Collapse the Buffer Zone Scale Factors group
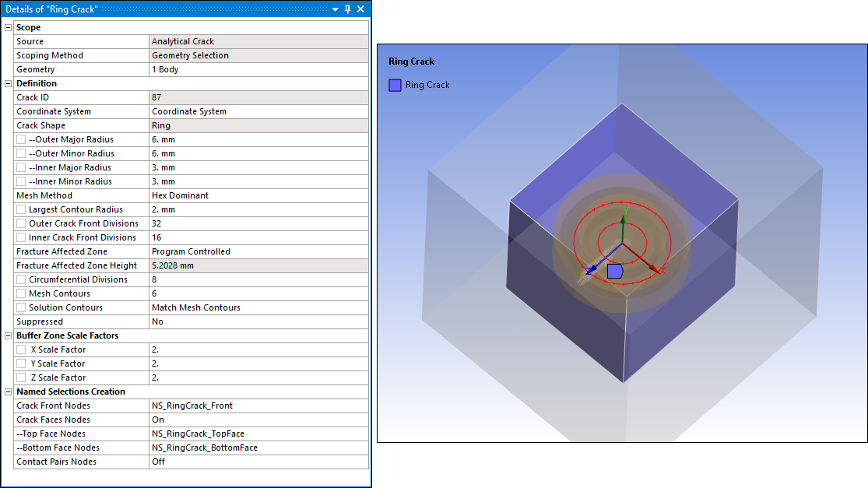868x488 pixels. (x=8, y=335)
